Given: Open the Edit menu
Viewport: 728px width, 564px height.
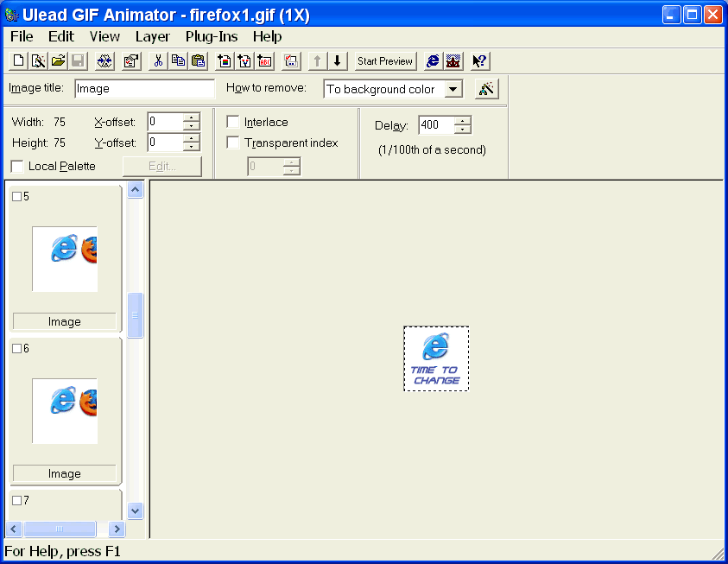Looking at the screenshot, I should click(60, 36).
